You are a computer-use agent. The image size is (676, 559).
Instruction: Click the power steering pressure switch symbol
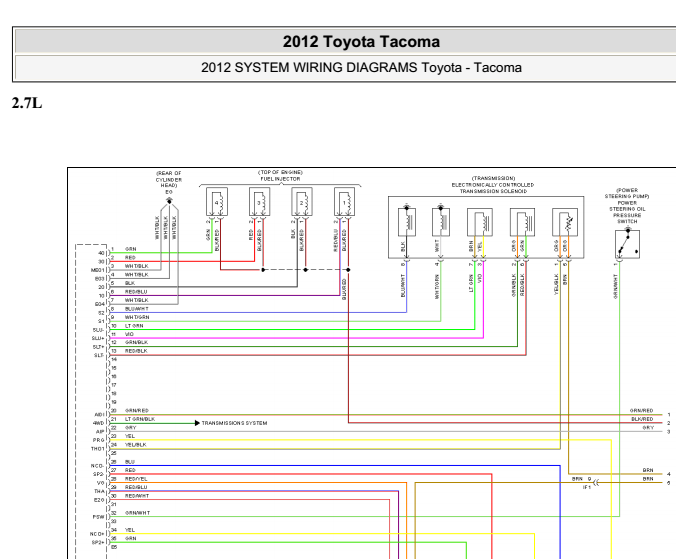(x=627, y=244)
